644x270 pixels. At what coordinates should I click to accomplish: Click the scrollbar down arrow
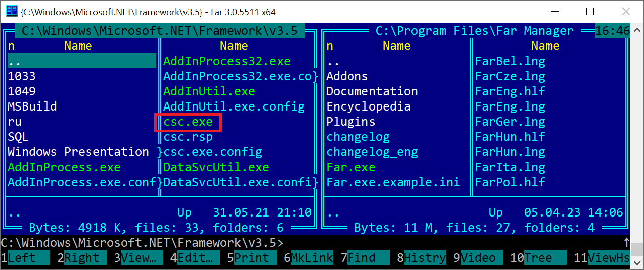click(637, 263)
